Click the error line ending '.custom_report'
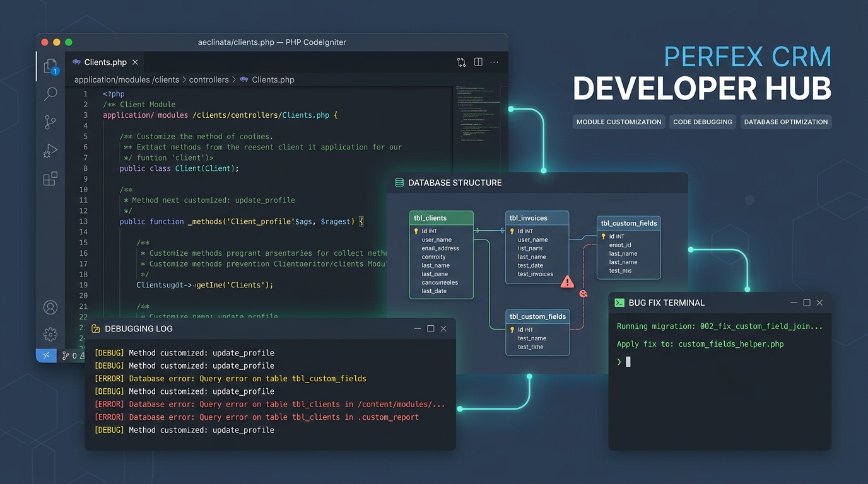Image resolution: width=868 pixels, height=484 pixels. tap(256, 417)
